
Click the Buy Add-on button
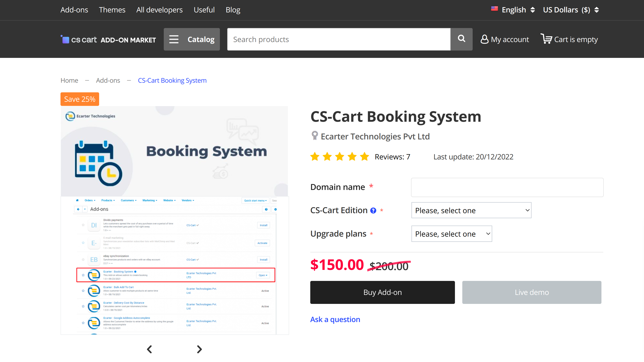point(382,292)
